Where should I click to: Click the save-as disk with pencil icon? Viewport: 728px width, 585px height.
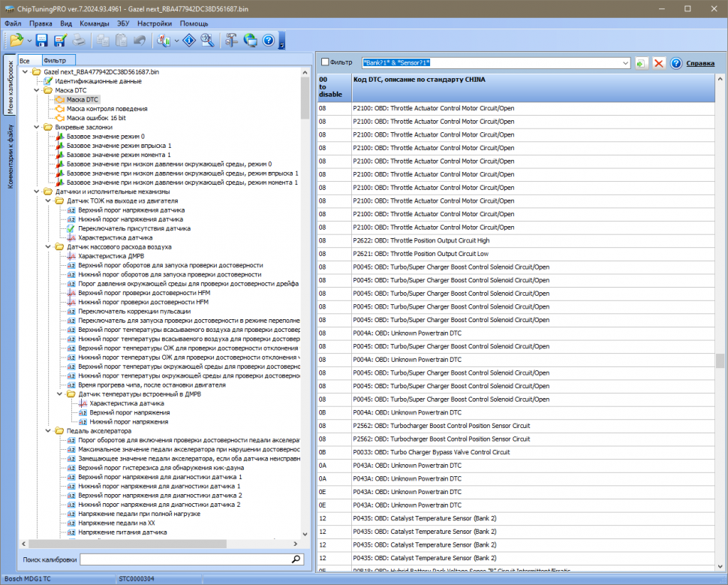click(x=60, y=41)
